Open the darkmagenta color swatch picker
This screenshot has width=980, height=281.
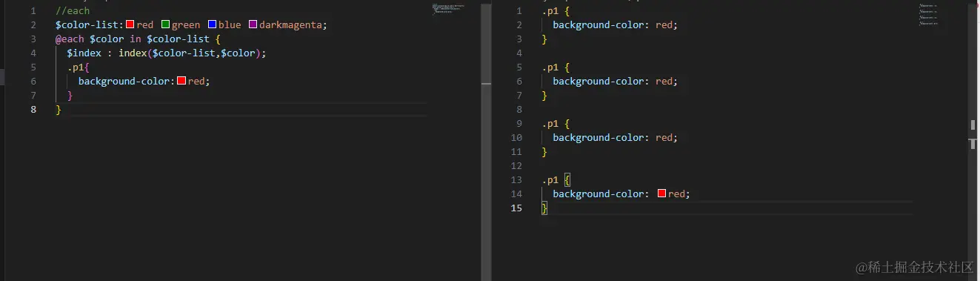[253, 24]
